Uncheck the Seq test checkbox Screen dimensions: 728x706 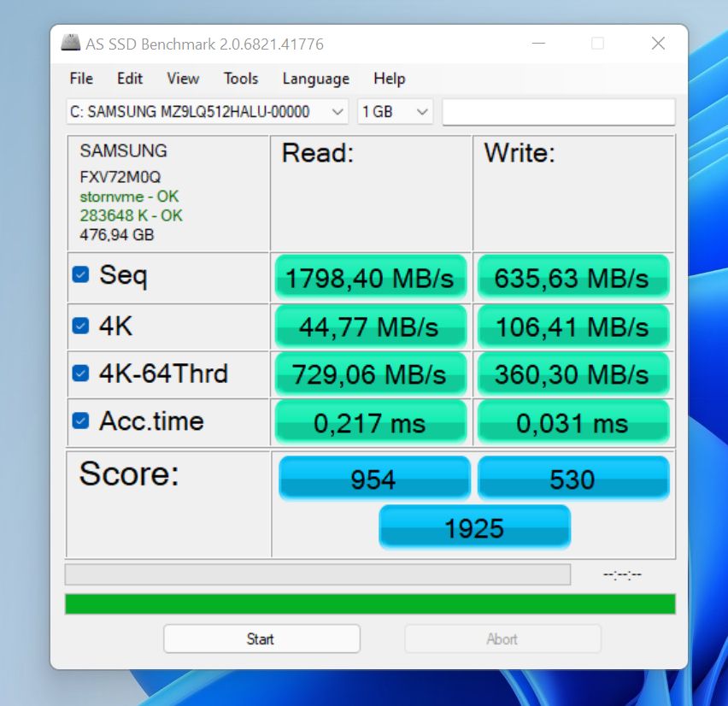pyautogui.click(x=80, y=275)
